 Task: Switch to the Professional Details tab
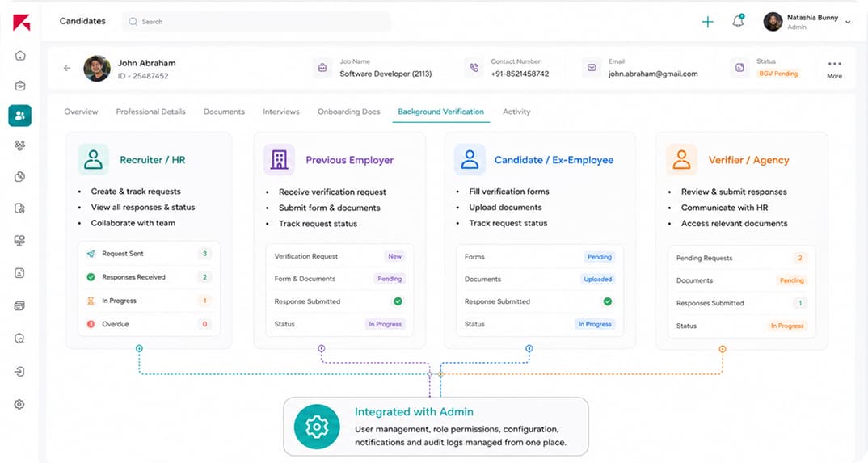coord(150,112)
